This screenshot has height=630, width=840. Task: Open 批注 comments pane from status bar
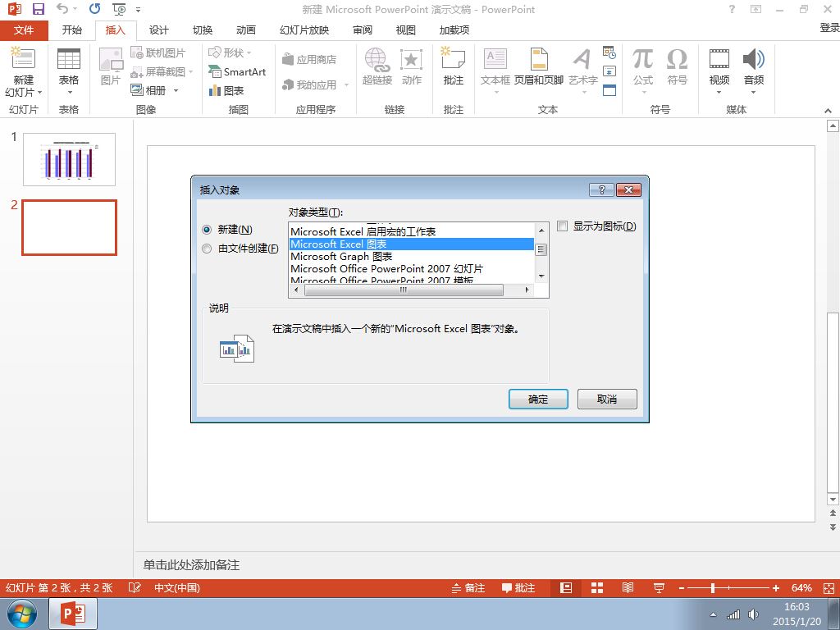pyautogui.click(x=518, y=587)
